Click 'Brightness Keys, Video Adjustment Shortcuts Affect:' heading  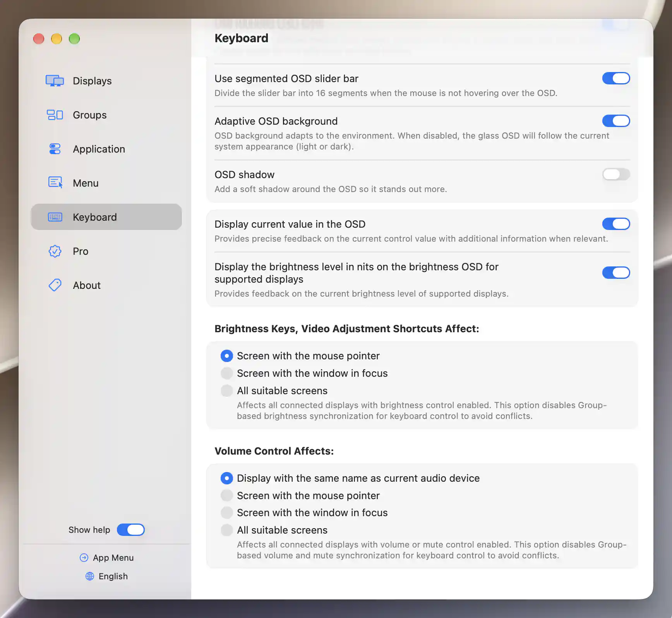(347, 329)
